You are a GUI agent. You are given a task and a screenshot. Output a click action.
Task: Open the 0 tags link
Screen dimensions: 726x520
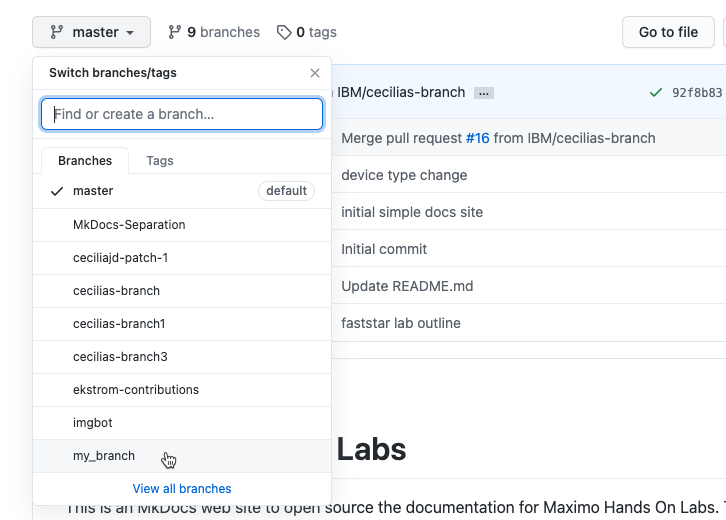pos(307,32)
